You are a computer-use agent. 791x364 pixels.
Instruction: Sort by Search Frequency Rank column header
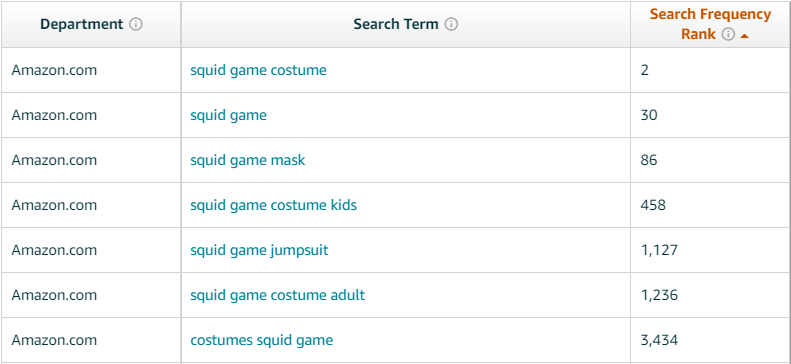[x=710, y=24]
